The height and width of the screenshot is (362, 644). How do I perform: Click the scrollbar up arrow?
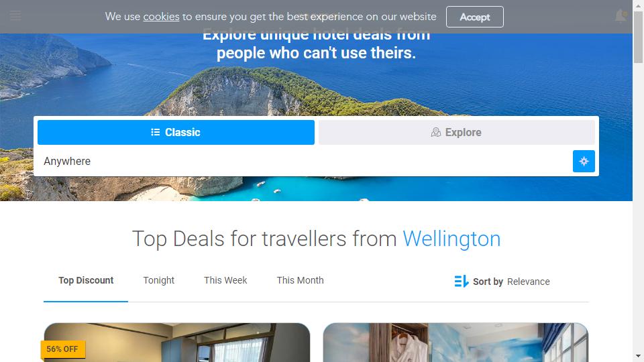638,5
